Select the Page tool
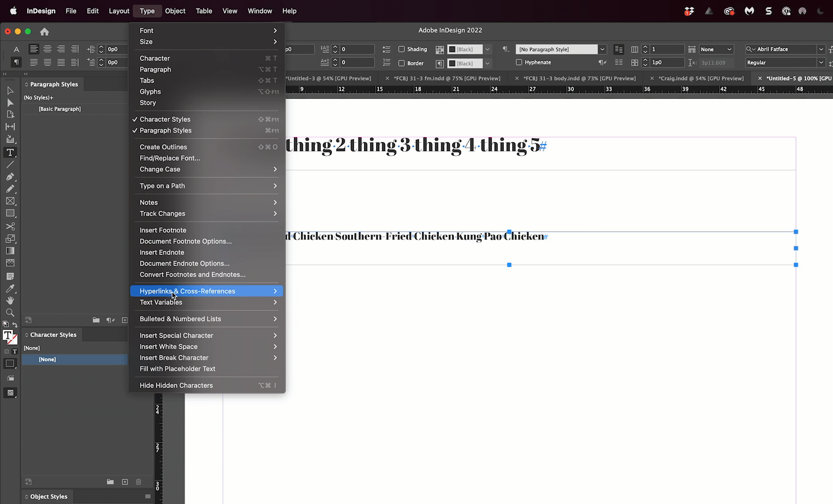833x504 pixels. (10, 115)
